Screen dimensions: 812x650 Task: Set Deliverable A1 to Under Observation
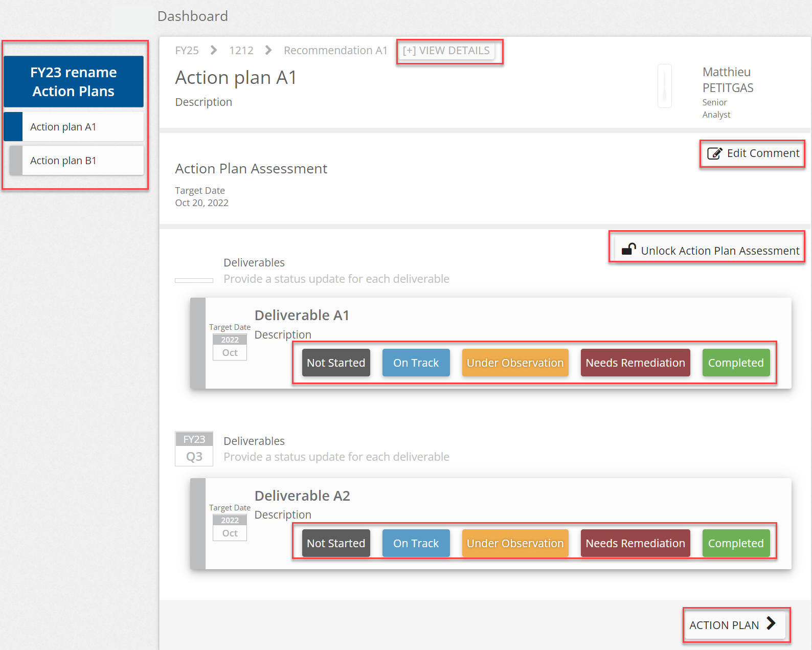click(515, 363)
